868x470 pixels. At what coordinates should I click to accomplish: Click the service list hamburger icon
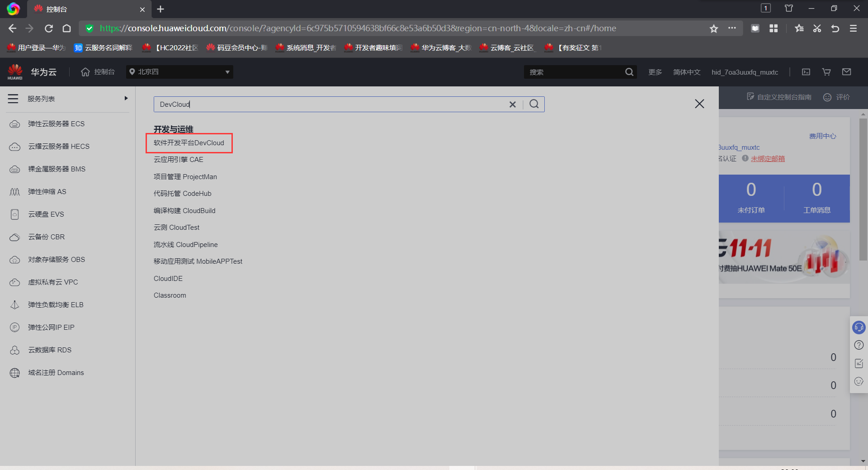tap(13, 99)
